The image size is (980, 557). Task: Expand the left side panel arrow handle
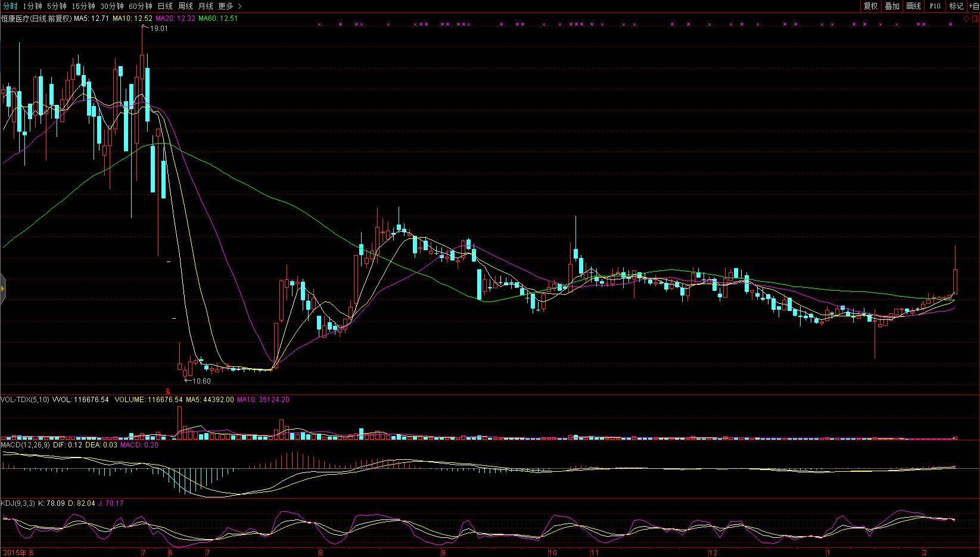point(2,289)
